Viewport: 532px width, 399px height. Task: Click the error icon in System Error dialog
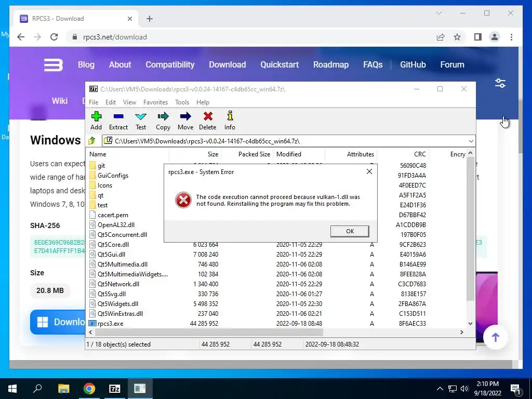pyautogui.click(x=183, y=200)
